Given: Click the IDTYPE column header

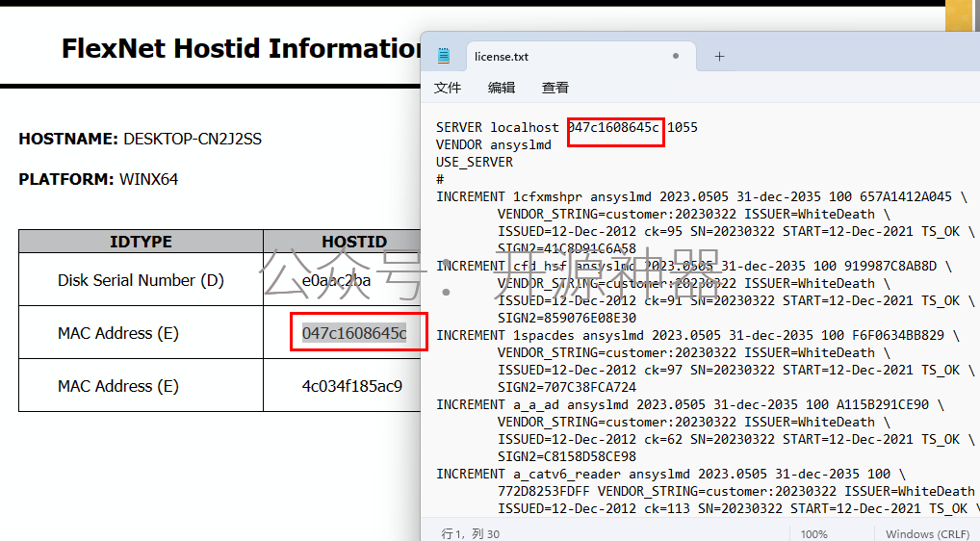Looking at the screenshot, I should pos(141,241).
